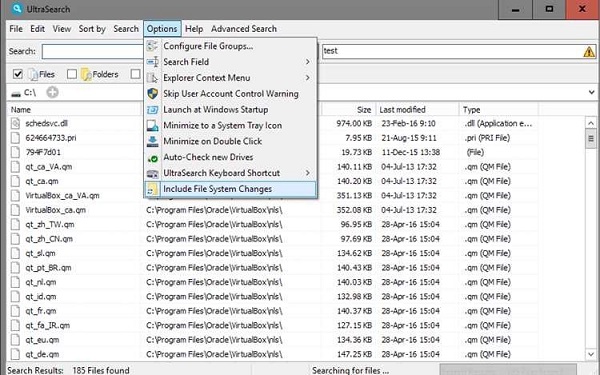Click the 23-Feb-16 9:10 date cell
This screenshot has width=600, height=375.
408,124
